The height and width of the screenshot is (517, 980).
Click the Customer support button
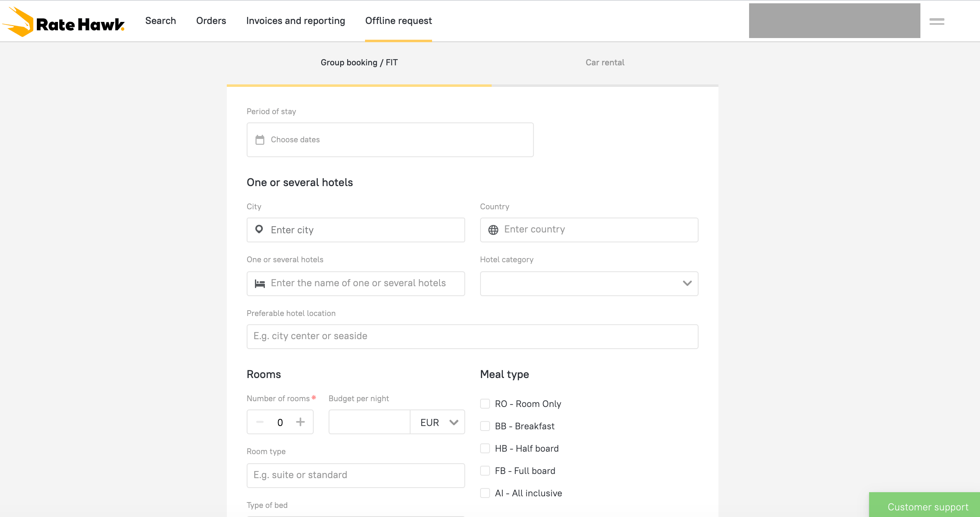(927, 507)
